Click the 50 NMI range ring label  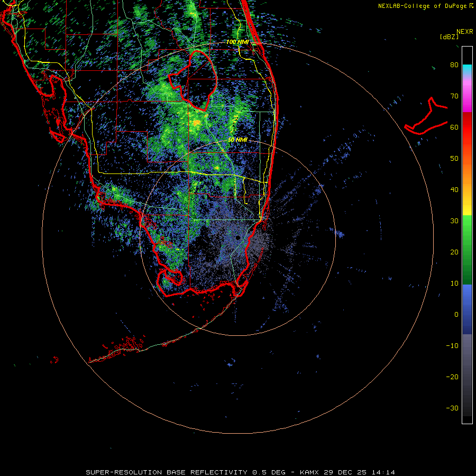coord(237,140)
